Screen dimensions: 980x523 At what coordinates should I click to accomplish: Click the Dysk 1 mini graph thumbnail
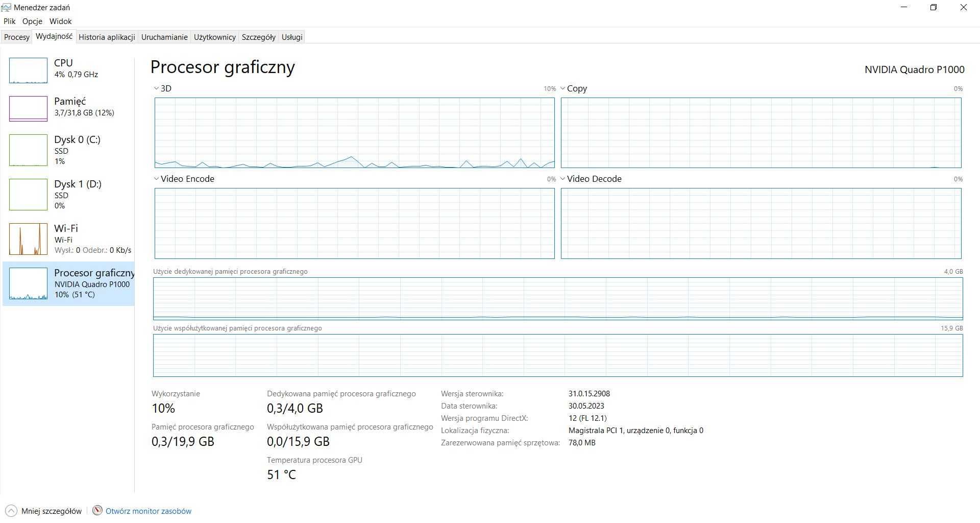pyautogui.click(x=28, y=195)
